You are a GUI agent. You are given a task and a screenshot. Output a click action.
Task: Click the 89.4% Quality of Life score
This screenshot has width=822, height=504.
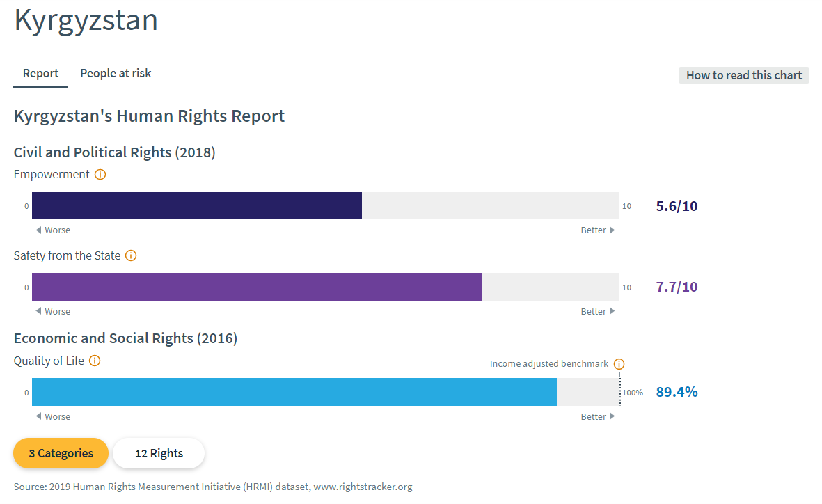[677, 392]
